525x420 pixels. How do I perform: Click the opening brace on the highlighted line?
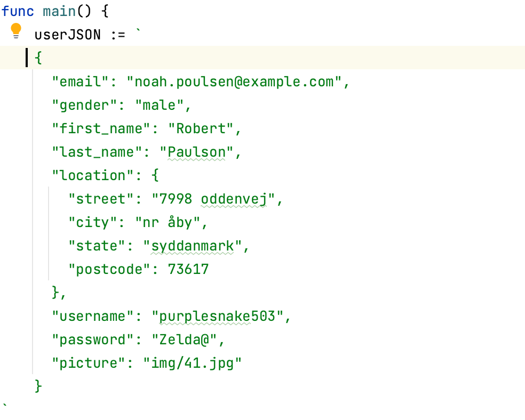(x=38, y=58)
